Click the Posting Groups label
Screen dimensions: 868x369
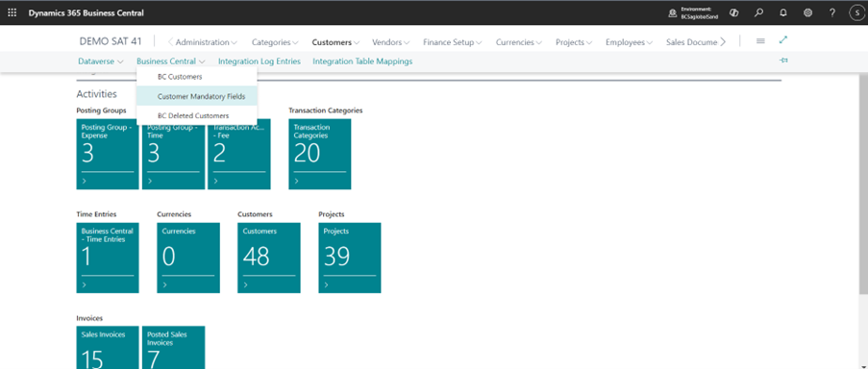tap(101, 111)
